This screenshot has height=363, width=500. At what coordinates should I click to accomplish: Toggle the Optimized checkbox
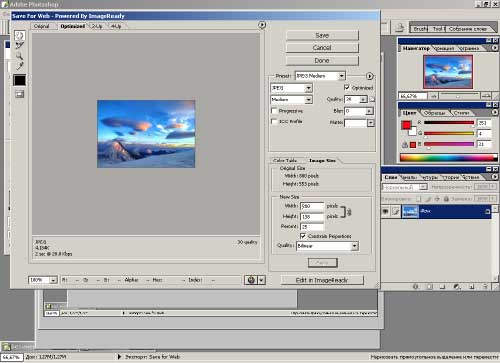pyautogui.click(x=347, y=87)
